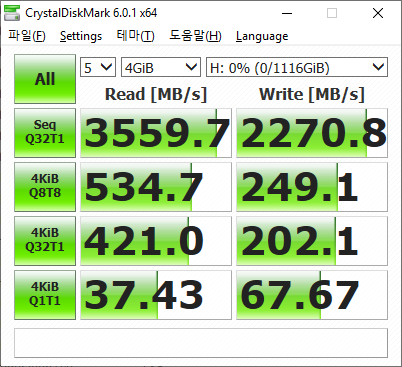This screenshot has height=367, width=402.
Task: Start the Seq Q32T1 test
Action: tap(45, 133)
